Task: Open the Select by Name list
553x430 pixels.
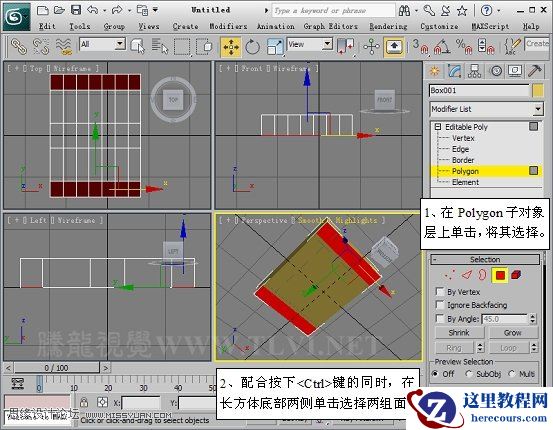Action: point(160,47)
